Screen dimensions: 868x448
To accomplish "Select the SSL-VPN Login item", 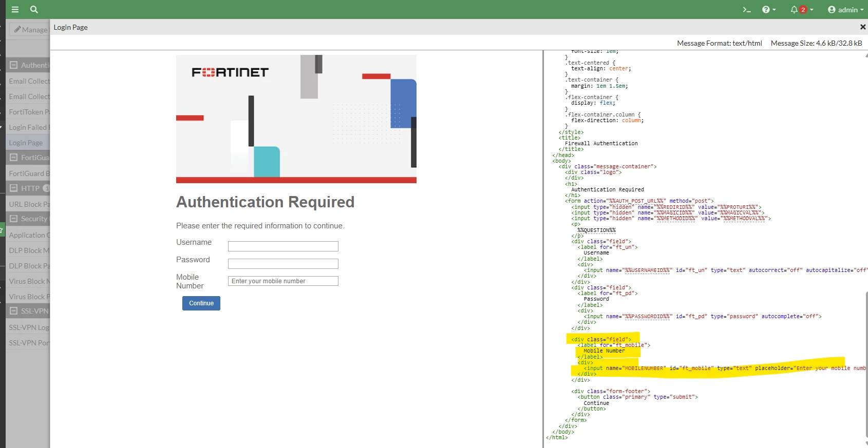I will click(28, 327).
